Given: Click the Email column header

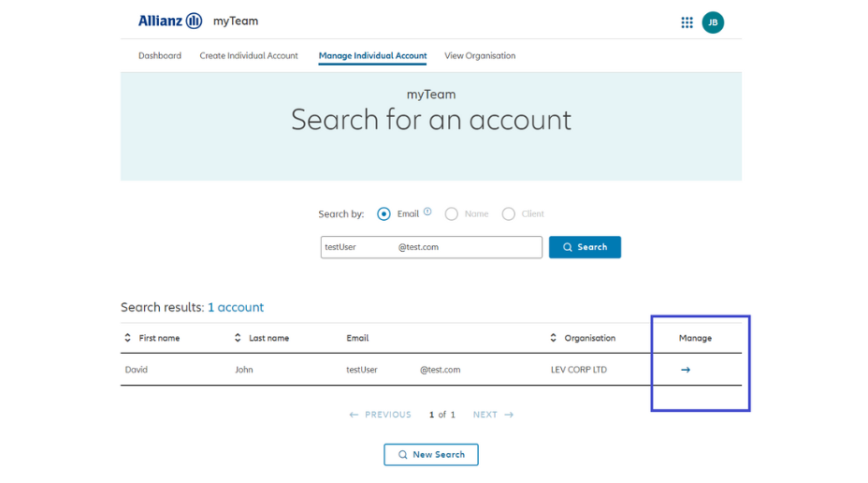Looking at the screenshot, I should (357, 338).
